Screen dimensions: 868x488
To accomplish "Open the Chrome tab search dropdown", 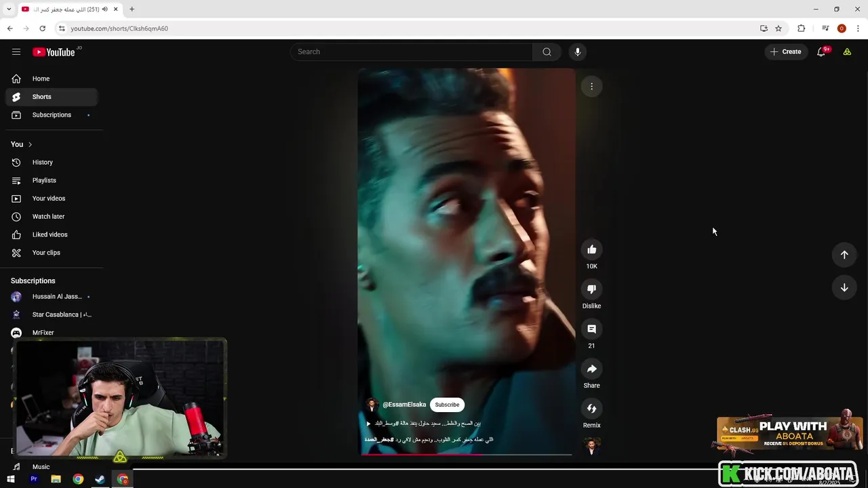I will click(9, 9).
